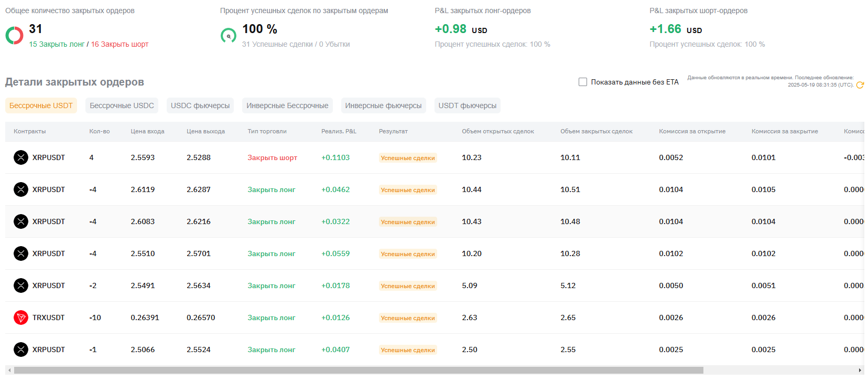
Task: Click the 'Тип торговли' column header
Action: (267, 131)
